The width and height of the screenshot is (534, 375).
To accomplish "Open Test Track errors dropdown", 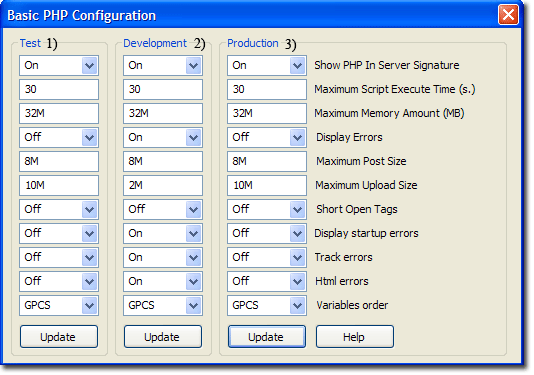I will [x=59, y=257].
